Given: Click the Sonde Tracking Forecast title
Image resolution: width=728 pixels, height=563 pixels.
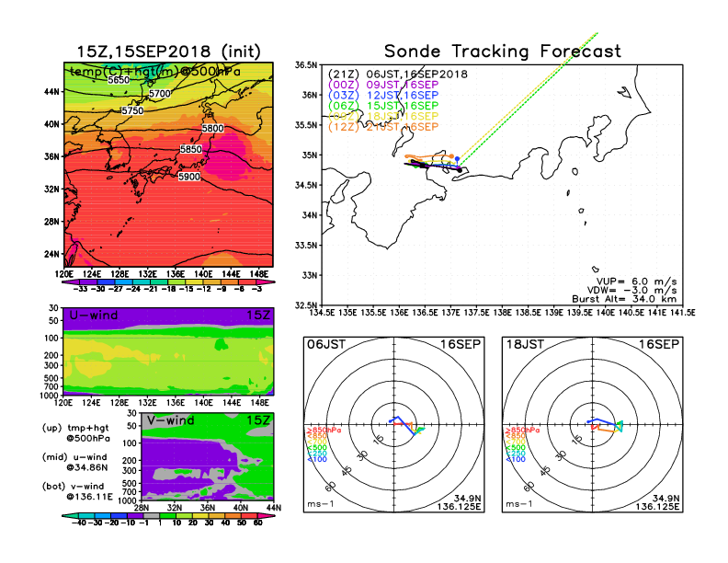Looking at the screenshot, I should click(502, 52).
